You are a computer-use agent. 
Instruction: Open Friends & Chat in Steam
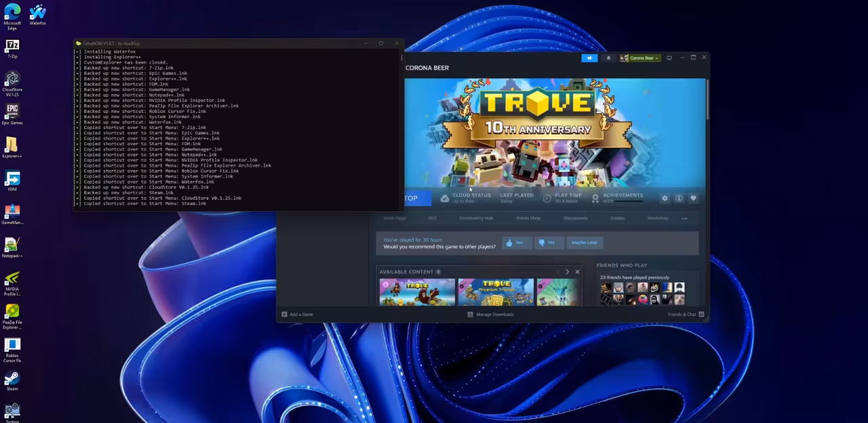click(x=686, y=315)
